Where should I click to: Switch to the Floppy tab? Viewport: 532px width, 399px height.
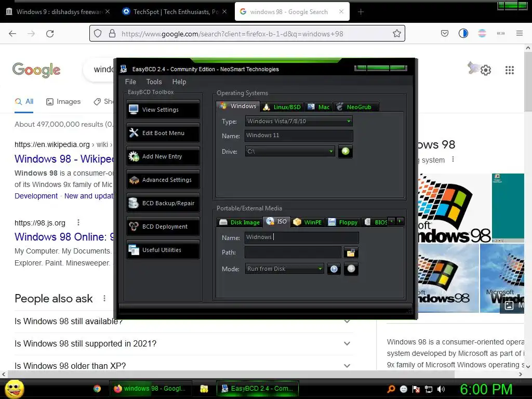(343, 222)
